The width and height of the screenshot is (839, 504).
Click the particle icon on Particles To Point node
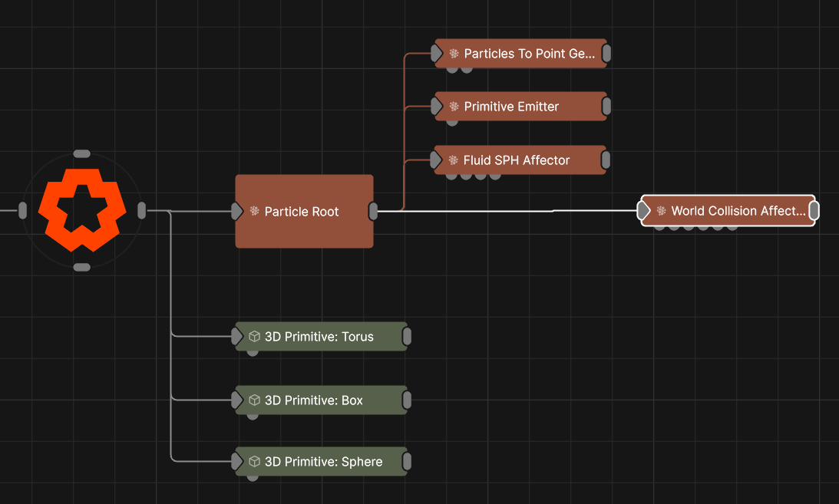[454, 54]
